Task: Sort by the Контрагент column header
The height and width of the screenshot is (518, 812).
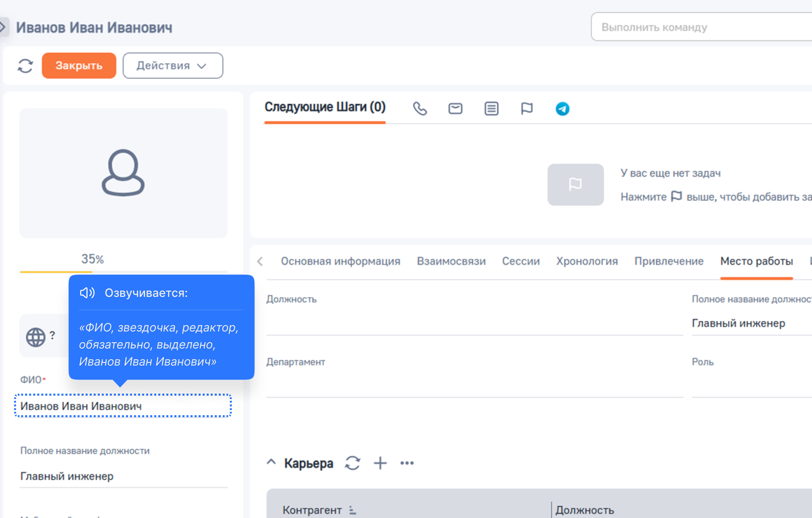Action: [312, 510]
